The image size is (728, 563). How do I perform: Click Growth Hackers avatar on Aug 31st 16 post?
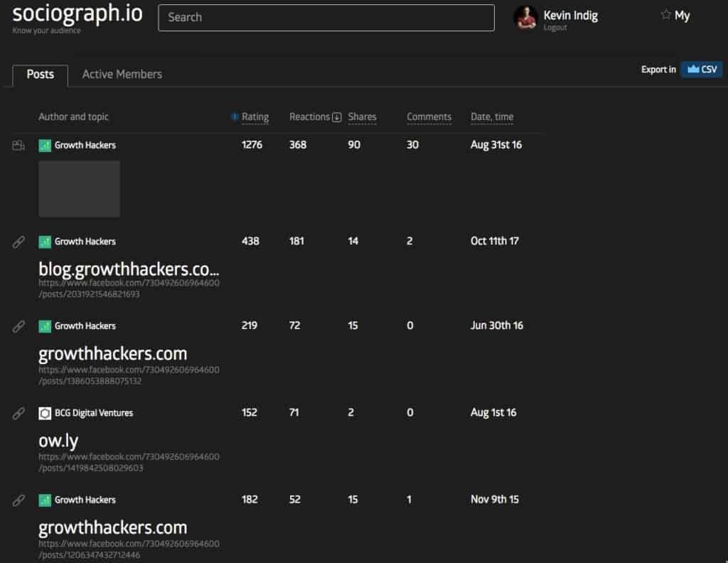(x=45, y=146)
